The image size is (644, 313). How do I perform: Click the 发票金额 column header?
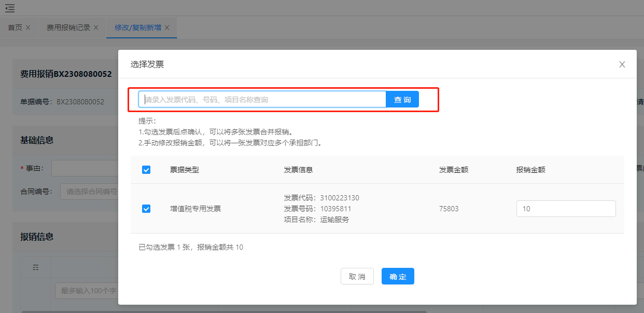coord(454,170)
